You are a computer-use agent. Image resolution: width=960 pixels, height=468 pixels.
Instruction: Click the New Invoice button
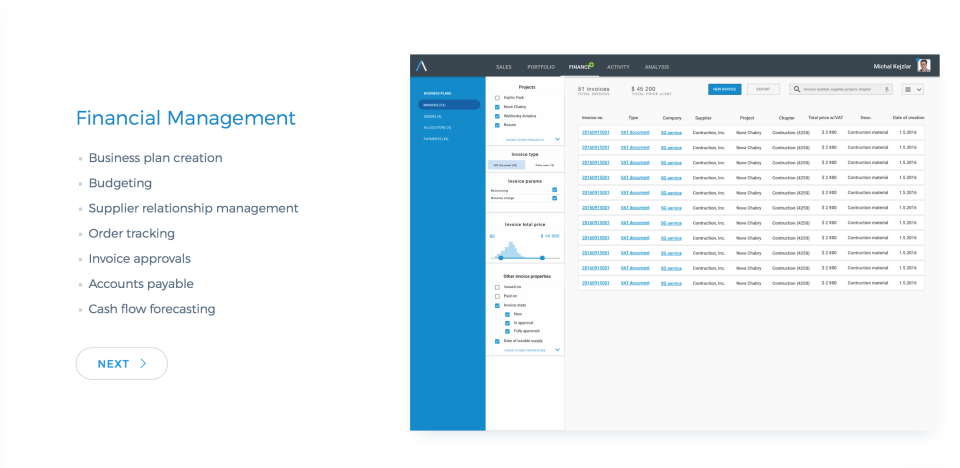click(724, 89)
